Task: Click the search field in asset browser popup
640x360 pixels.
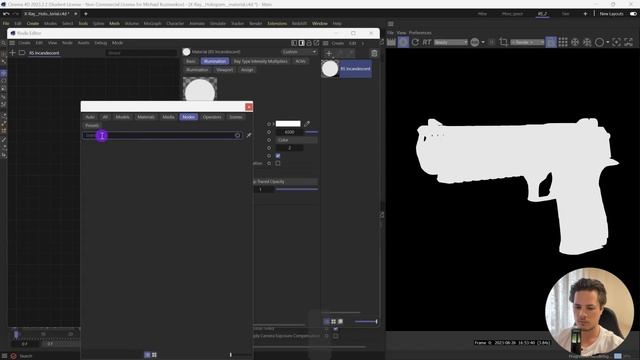Action: [162, 135]
